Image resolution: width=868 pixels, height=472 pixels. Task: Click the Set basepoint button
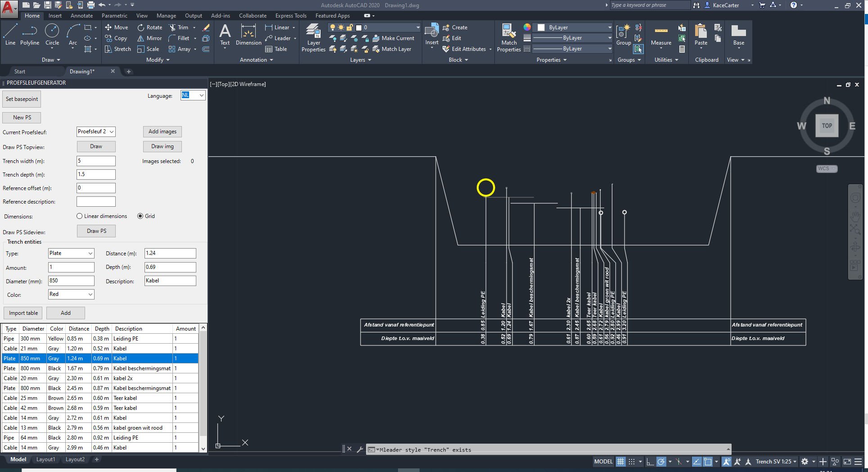click(x=22, y=99)
